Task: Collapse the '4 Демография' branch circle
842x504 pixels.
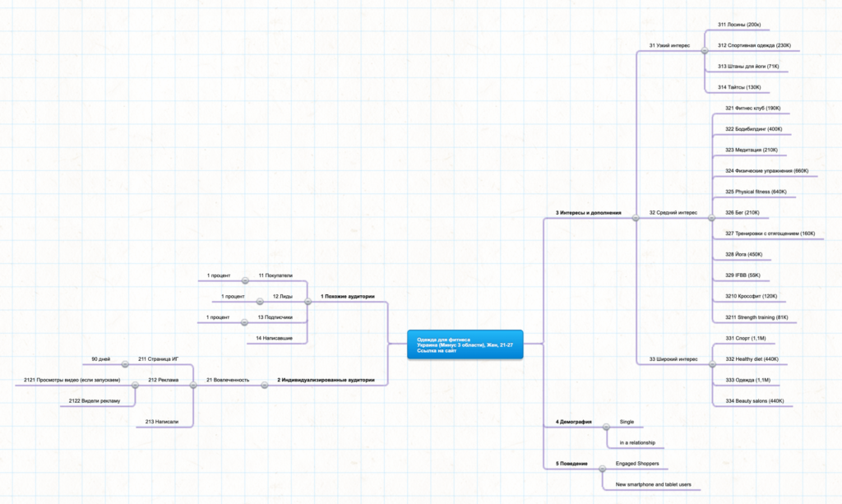Action: tap(606, 427)
